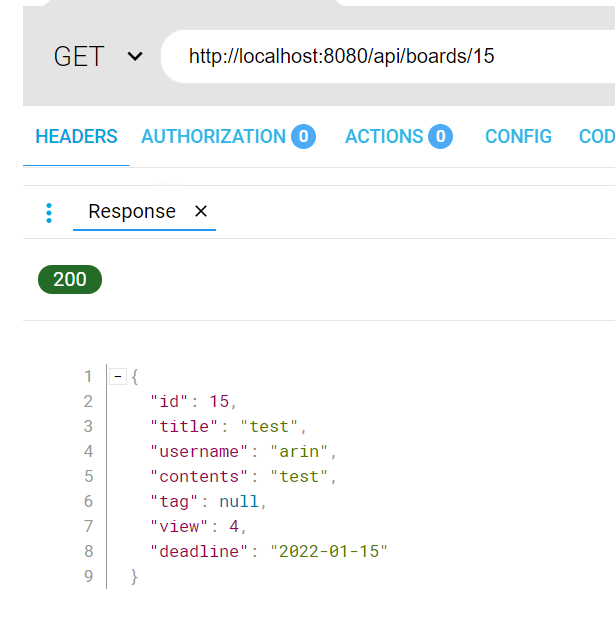The height and width of the screenshot is (626, 615).
Task: Switch to the CONFIG tab
Action: tap(518, 137)
